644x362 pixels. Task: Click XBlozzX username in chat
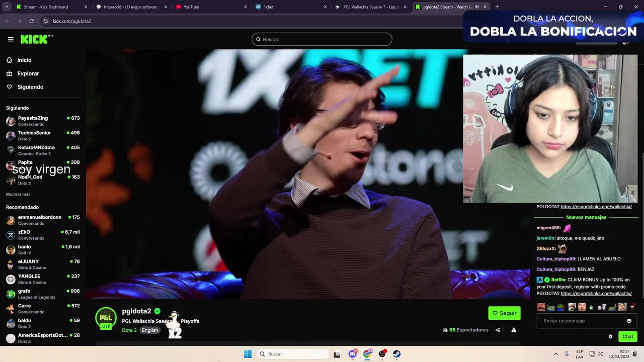coord(546,248)
